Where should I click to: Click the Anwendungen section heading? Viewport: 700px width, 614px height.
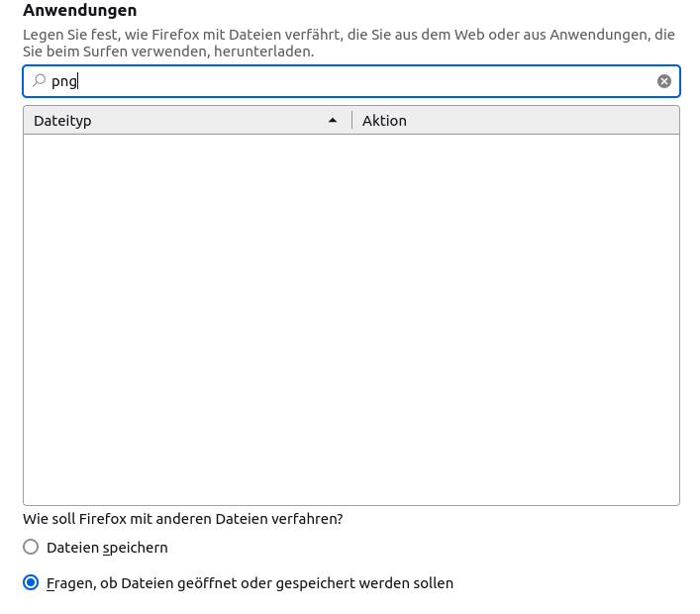80,10
